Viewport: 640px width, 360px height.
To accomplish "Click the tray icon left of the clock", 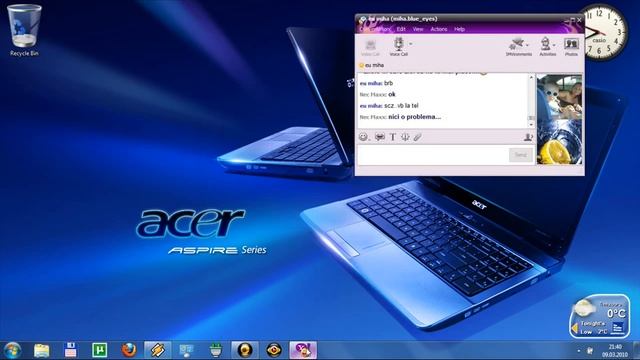I will 590,351.
